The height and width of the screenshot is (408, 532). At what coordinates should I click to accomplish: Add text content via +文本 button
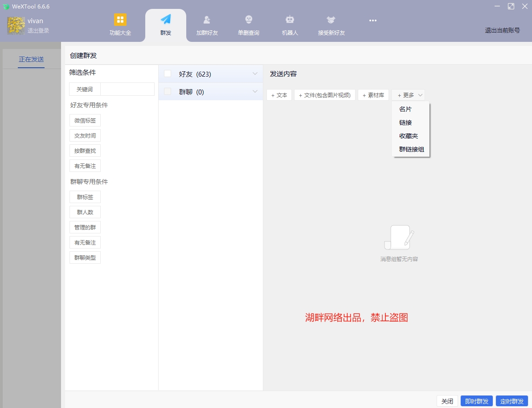coord(279,94)
